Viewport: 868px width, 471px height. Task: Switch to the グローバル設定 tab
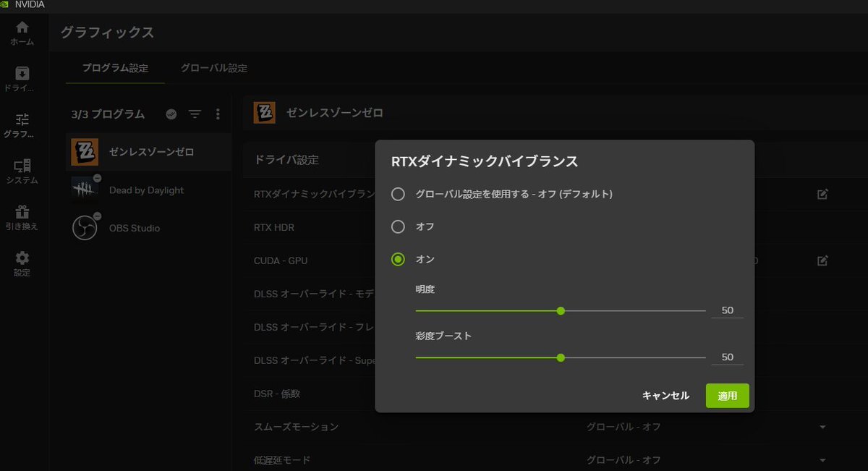[x=214, y=68]
